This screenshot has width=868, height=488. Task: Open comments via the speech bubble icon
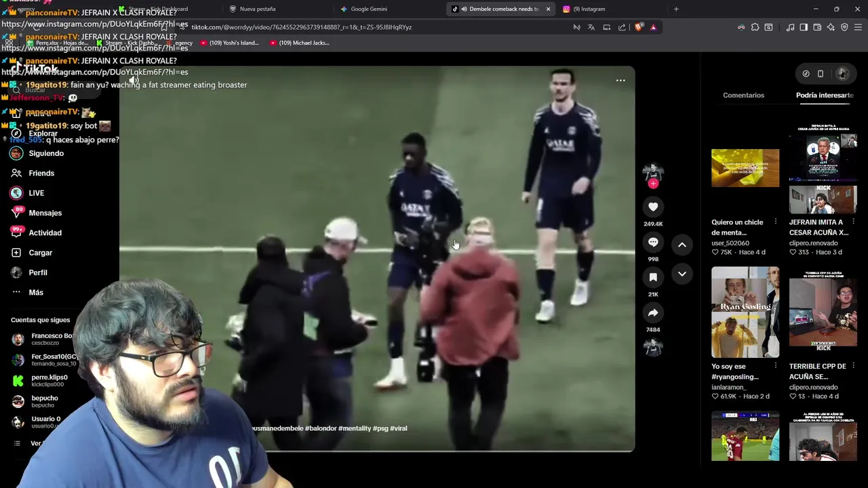pyautogui.click(x=653, y=242)
